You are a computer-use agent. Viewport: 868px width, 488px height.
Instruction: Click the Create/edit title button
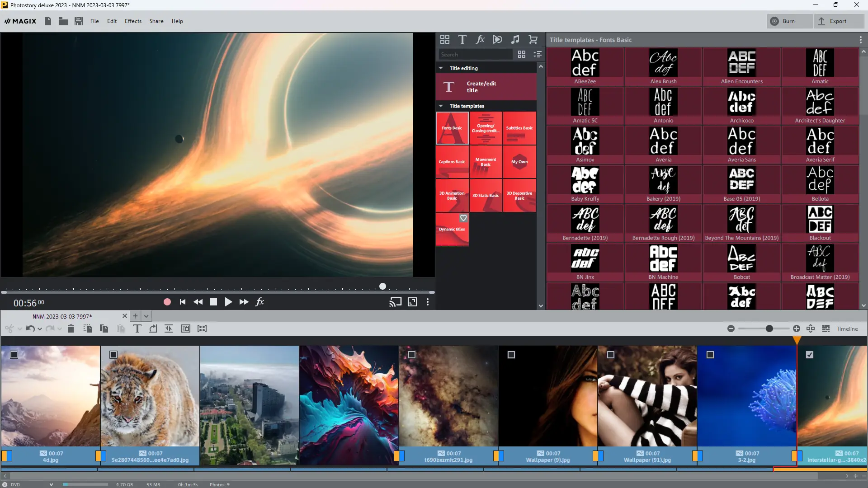486,87
